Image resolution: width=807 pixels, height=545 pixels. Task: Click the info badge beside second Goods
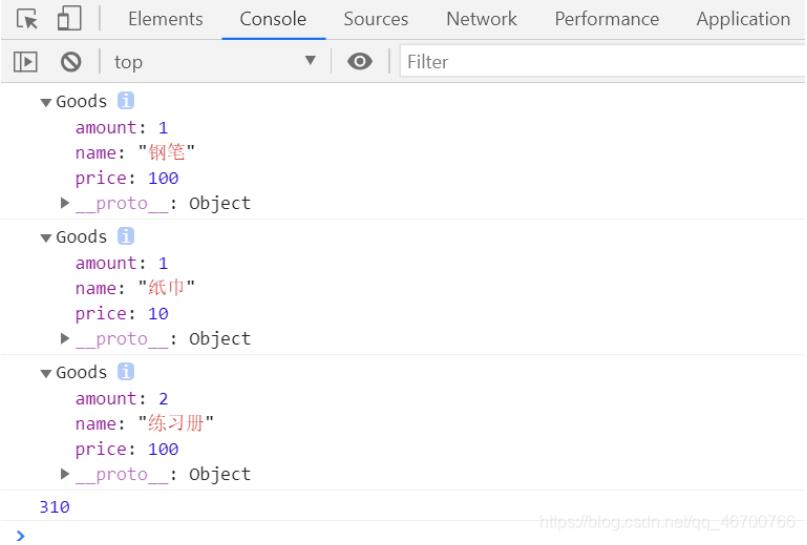(x=125, y=237)
